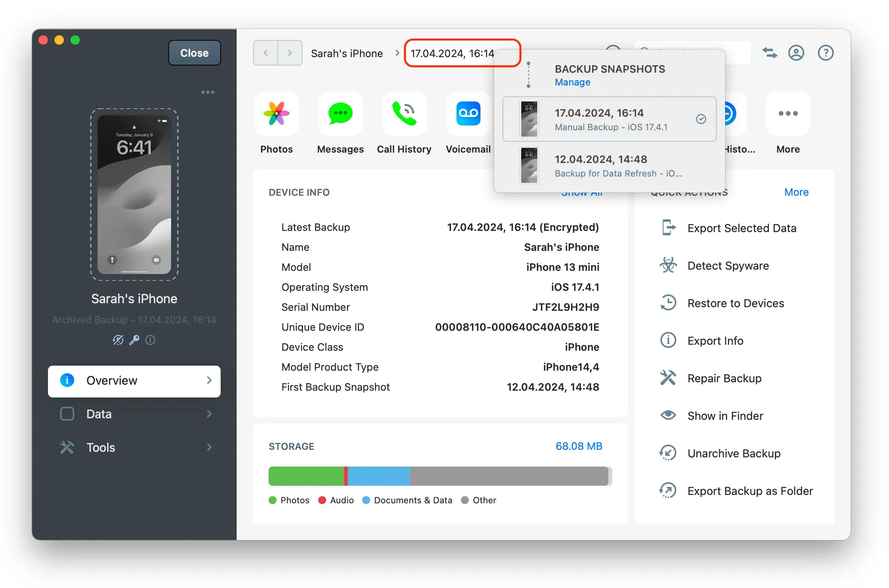Click the encryption key icon under the device

pos(134,340)
